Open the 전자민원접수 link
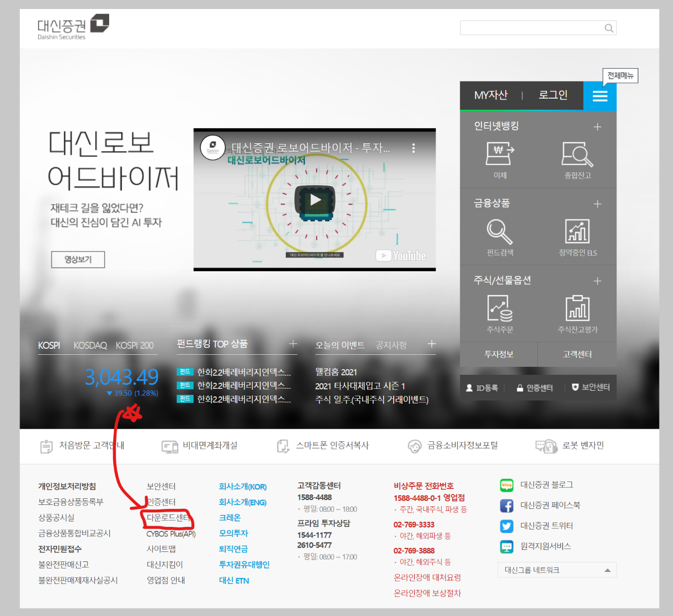Viewport: 673px width, 616px height. (x=60, y=549)
